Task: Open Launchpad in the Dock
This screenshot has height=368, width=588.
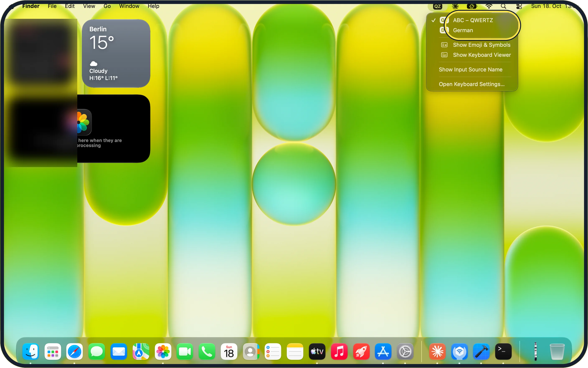Action: (53, 352)
